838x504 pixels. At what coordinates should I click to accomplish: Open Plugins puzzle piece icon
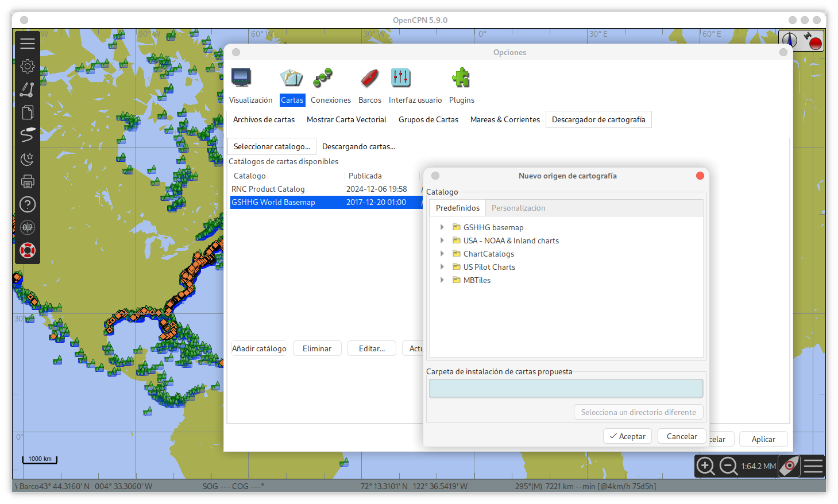(x=461, y=77)
